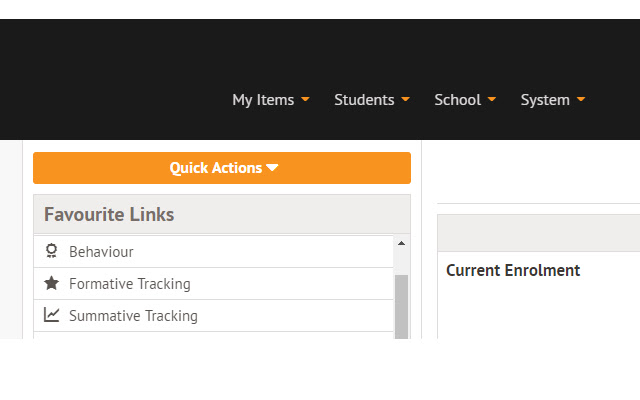This screenshot has width=640, height=400.
Task: Open the Summative Tracking link
Action: coord(213,316)
